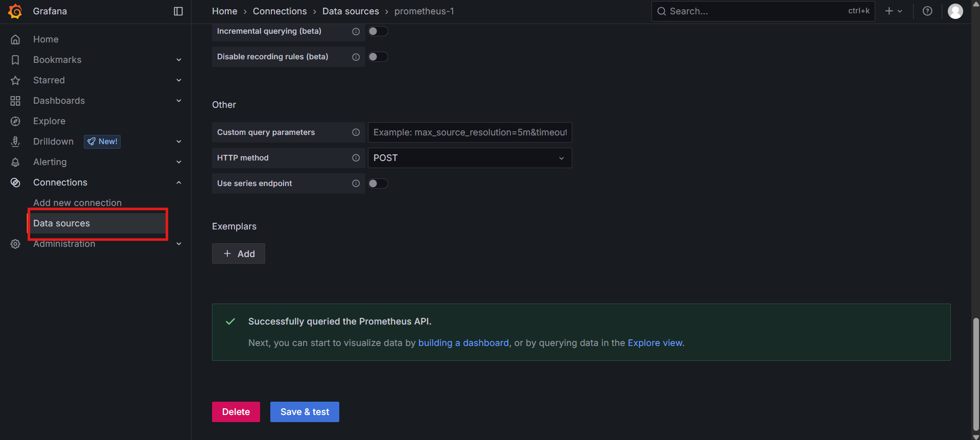Screen dimensions: 980x440
Task: Toggle Use series endpoint switch
Action: [378, 183]
